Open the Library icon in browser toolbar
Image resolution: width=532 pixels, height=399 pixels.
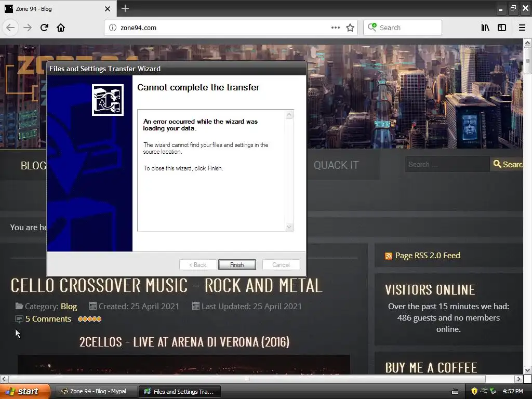[485, 28]
